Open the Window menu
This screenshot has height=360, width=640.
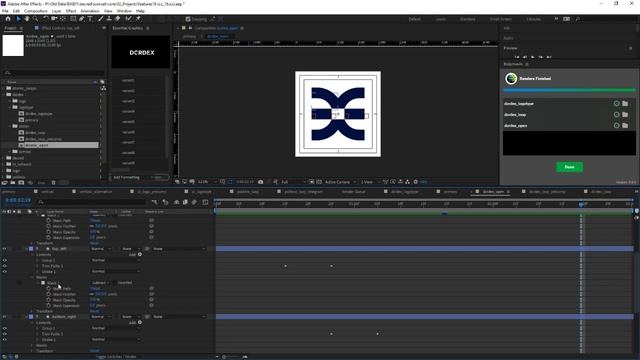click(124, 11)
